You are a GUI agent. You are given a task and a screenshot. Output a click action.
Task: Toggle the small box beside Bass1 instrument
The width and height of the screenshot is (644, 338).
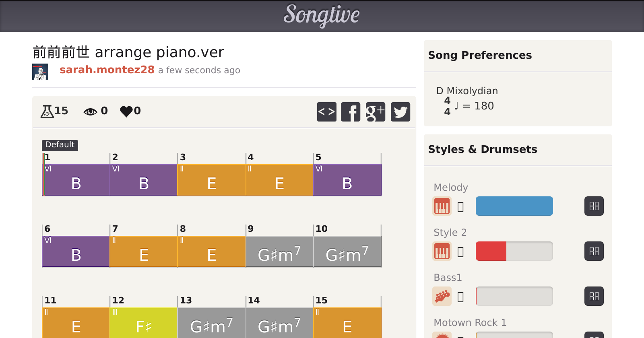click(x=461, y=297)
